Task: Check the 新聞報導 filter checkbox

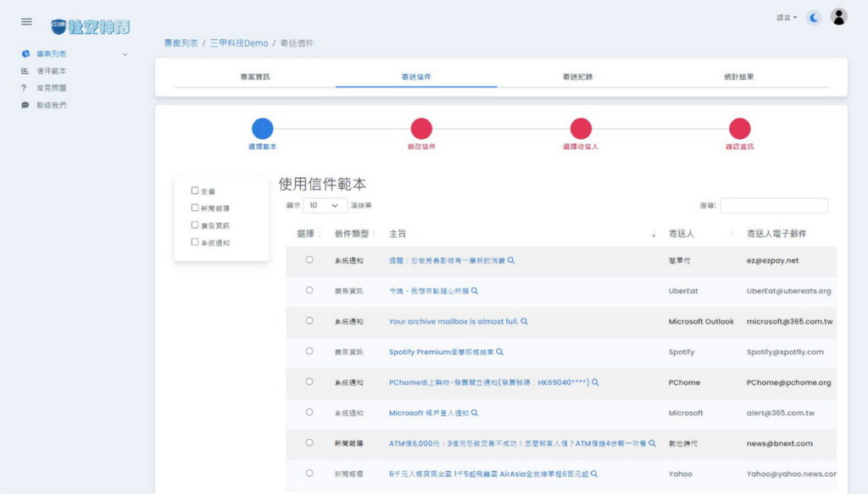Action: pos(195,208)
